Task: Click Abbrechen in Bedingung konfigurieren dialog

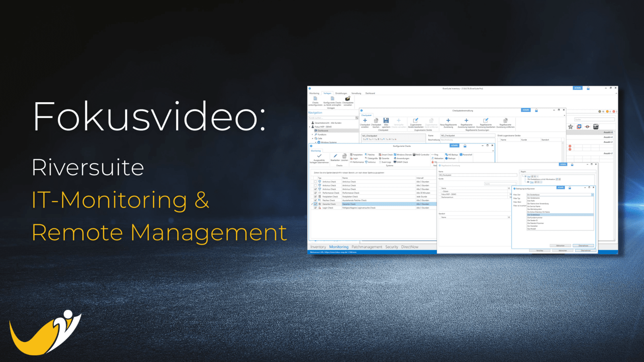Action: tap(560, 245)
